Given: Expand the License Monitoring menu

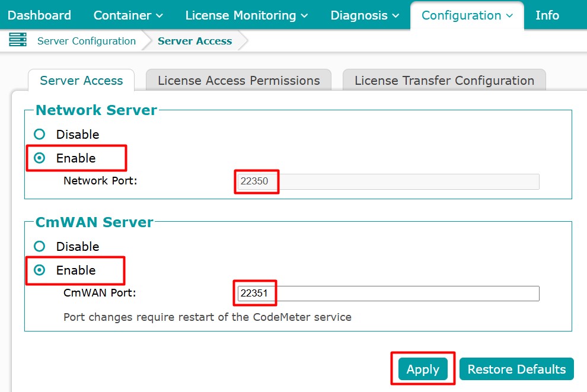Looking at the screenshot, I should point(247,15).
